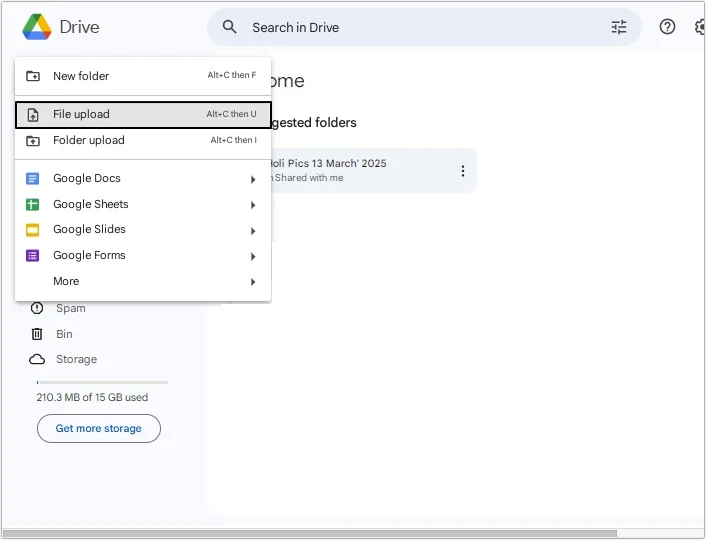707x541 pixels.
Task: Click the Google Drive logo
Action: point(37,27)
